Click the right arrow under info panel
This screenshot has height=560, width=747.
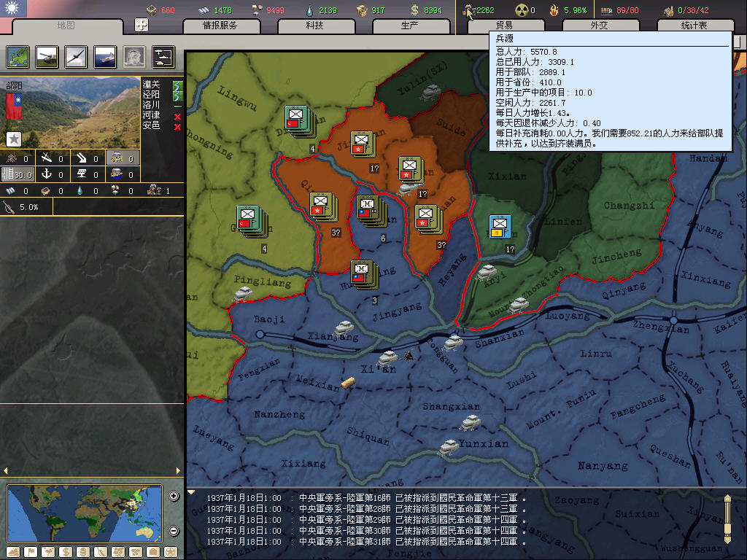tap(178, 470)
